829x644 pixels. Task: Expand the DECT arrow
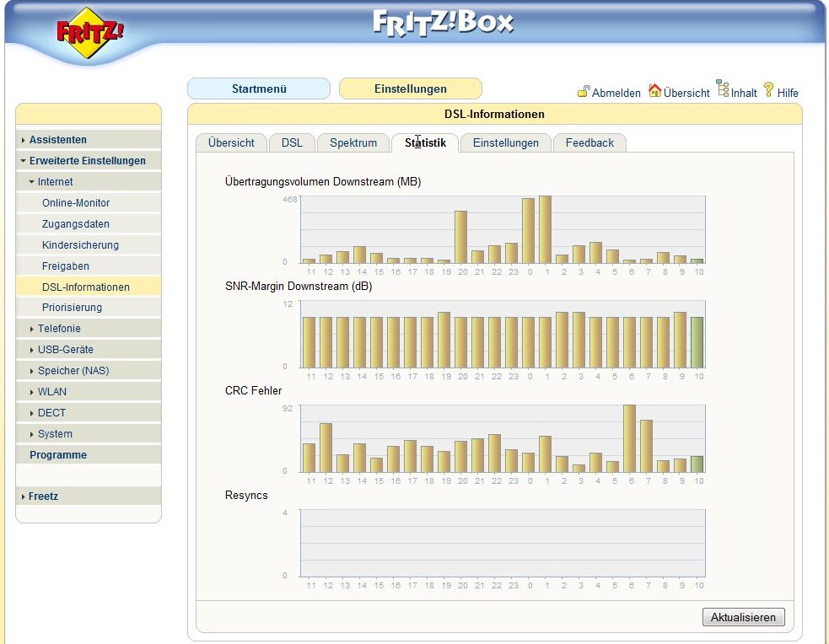tap(32, 413)
